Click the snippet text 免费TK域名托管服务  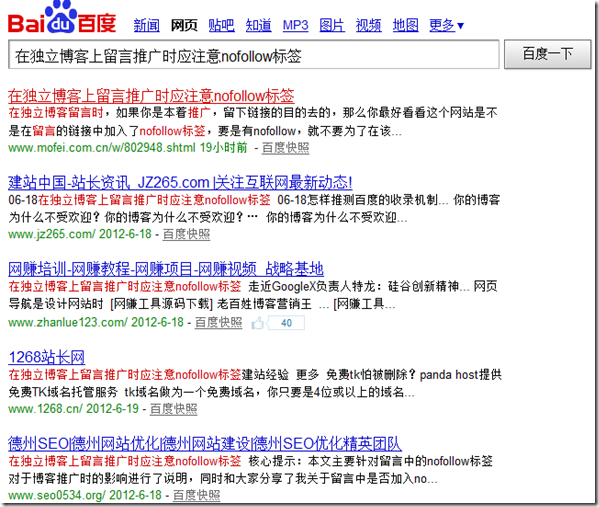click(x=63, y=392)
